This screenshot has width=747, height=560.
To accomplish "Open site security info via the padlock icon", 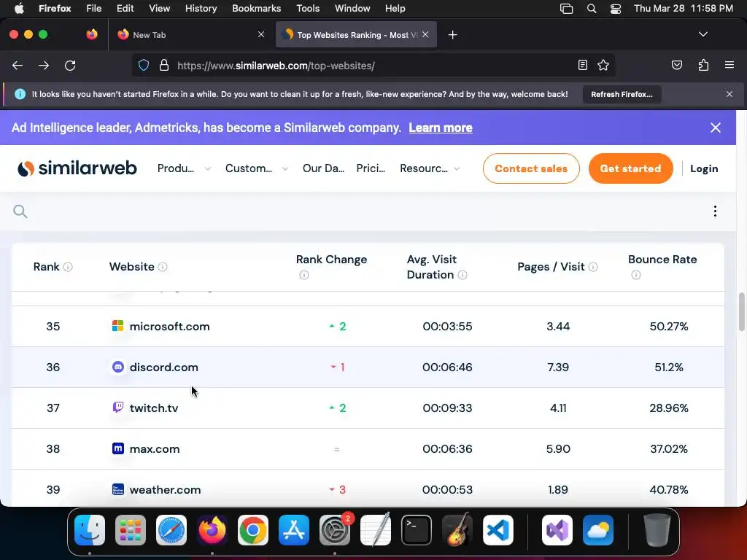I will (x=164, y=65).
